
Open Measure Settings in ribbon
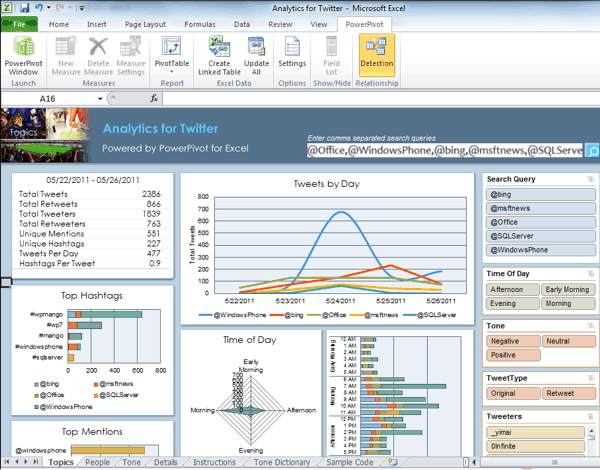130,55
